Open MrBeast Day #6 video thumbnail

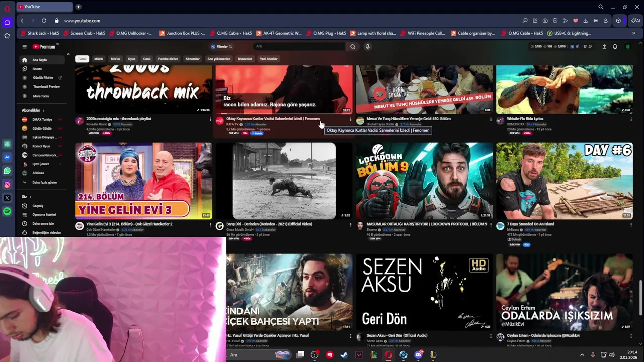pos(565,181)
